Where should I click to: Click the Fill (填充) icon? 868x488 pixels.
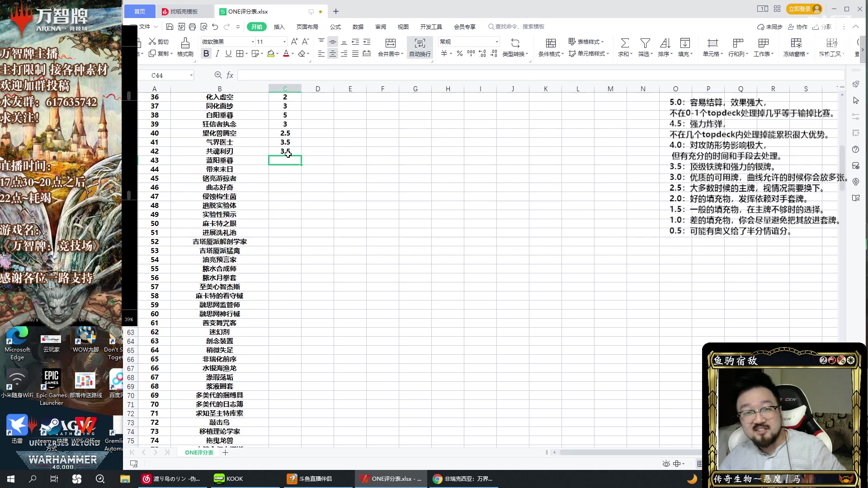tap(685, 43)
